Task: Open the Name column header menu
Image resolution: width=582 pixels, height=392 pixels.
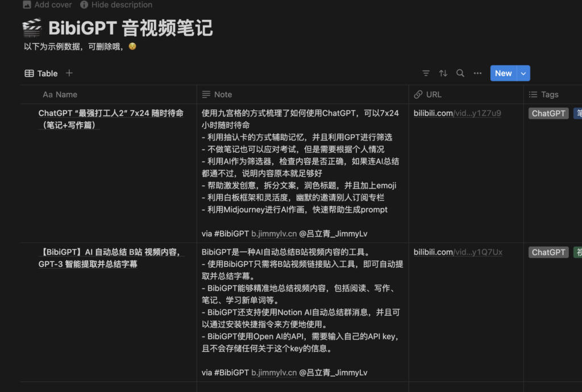Action: pos(60,94)
